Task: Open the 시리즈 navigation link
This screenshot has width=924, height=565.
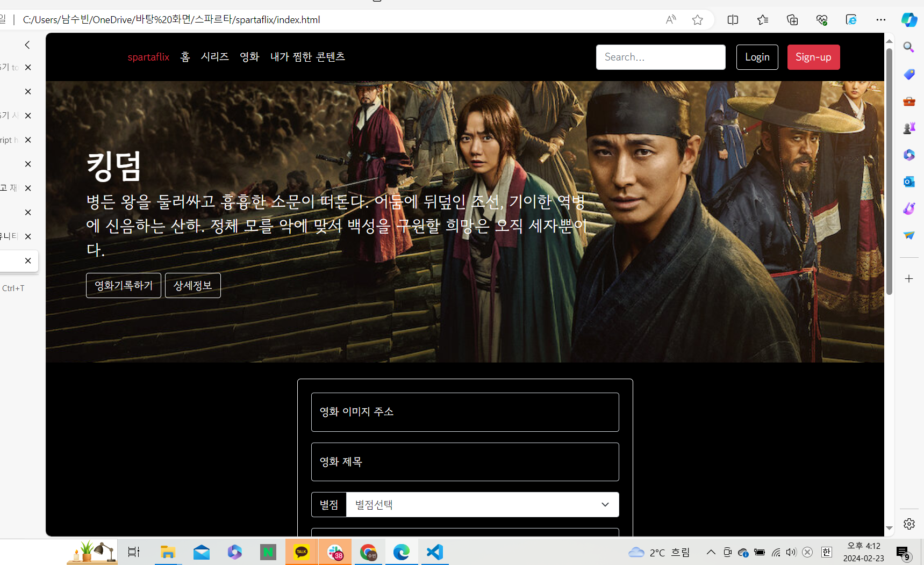Action: 215,57
